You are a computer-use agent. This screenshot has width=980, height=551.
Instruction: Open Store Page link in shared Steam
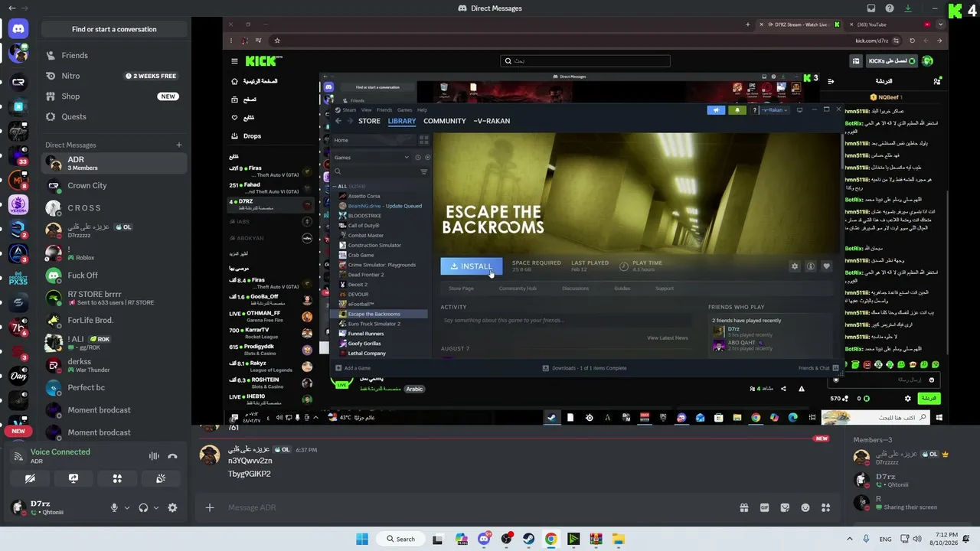[461, 289]
